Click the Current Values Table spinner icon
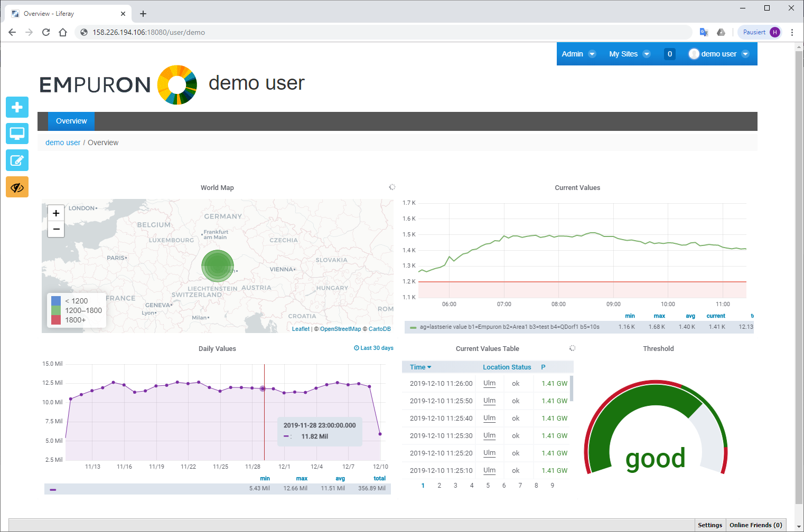The height and width of the screenshot is (532, 804). point(572,348)
